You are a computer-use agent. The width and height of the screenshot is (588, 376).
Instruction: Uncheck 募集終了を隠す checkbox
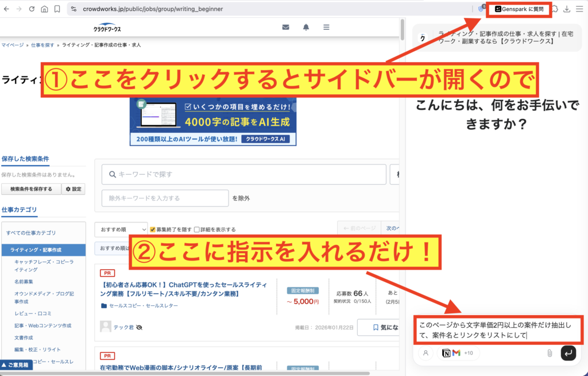click(x=153, y=229)
